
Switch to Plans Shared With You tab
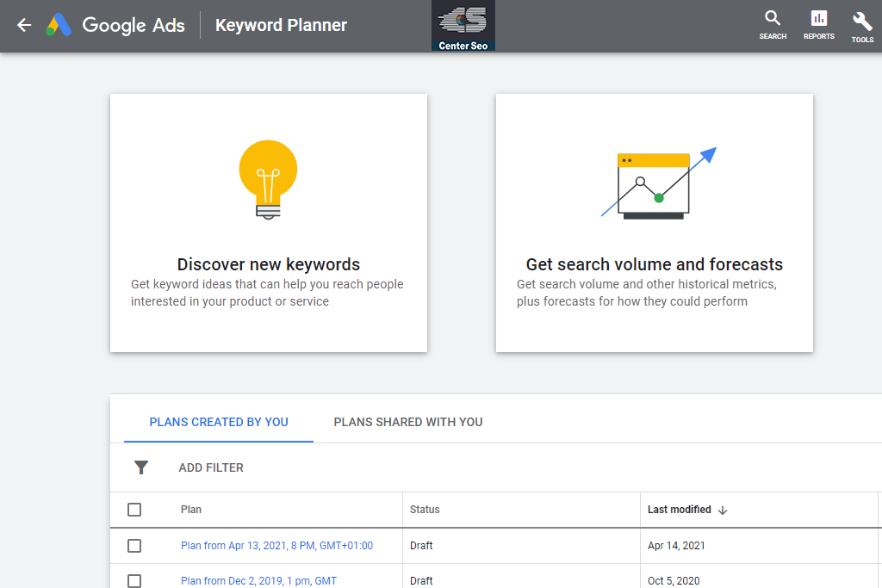point(408,422)
